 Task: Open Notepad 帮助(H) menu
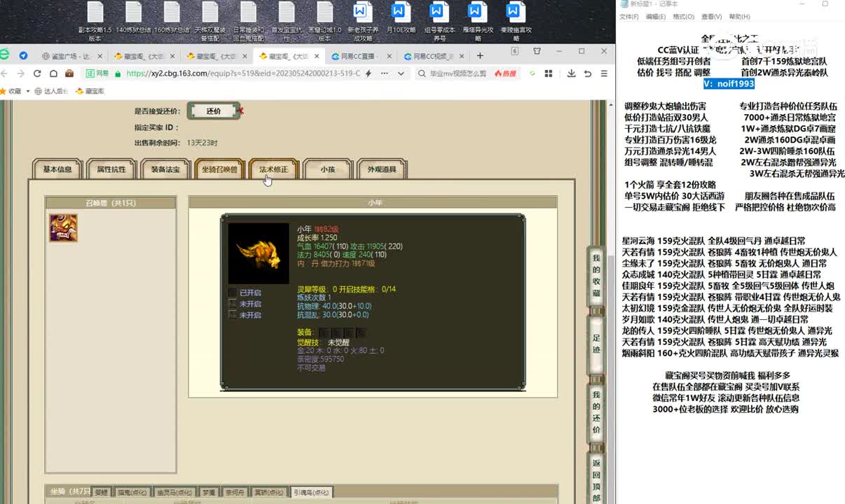point(739,17)
